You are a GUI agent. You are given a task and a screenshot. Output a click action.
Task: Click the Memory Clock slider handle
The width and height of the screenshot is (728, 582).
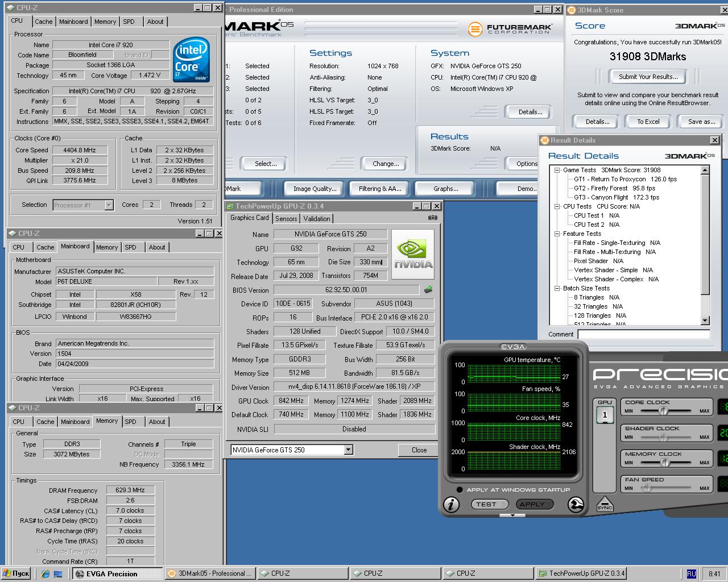(x=664, y=463)
